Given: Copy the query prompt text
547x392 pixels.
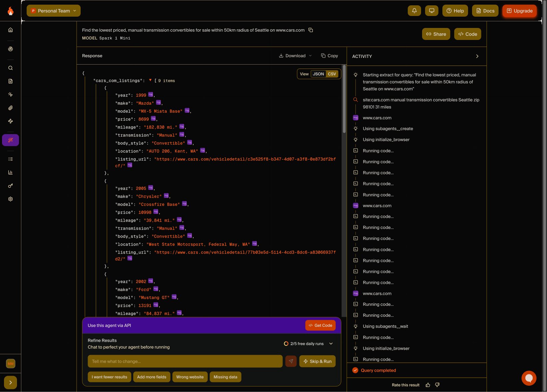Looking at the screenshot, I should tap(311, 30).
